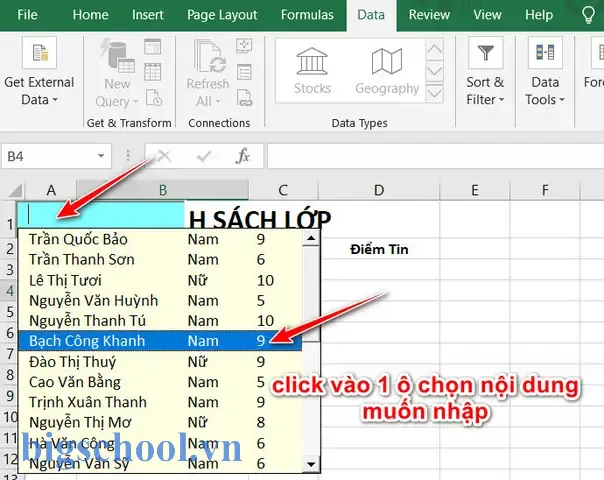Click the Insert Function fx icon
The image size is (604, 480).
click(243, 156)
